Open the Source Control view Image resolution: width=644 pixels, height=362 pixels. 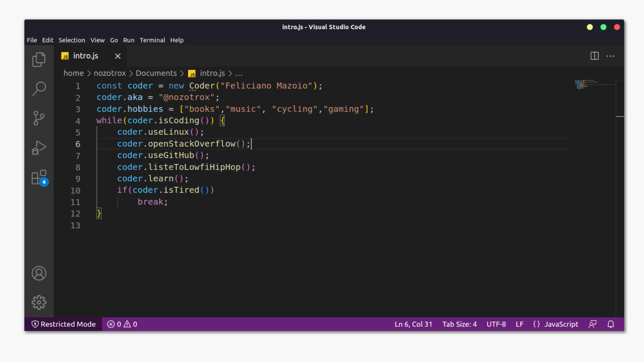coord(39,118)
